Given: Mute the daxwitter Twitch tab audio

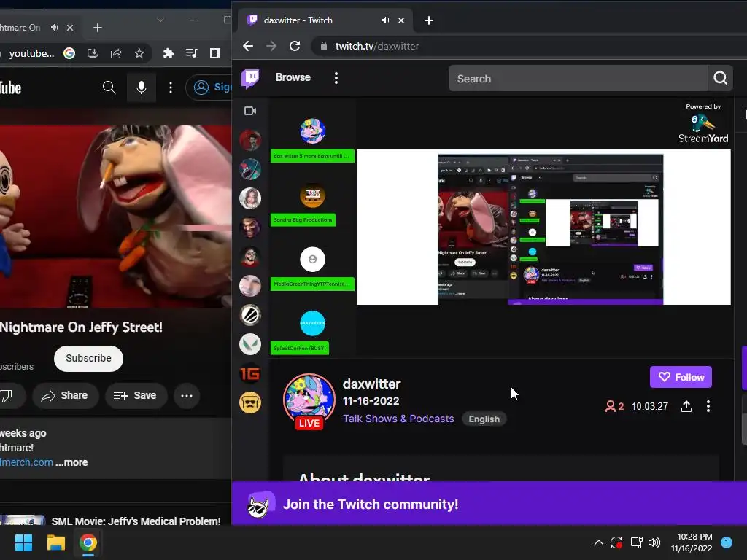Looking at the screenshot, I should click(385, 20).
